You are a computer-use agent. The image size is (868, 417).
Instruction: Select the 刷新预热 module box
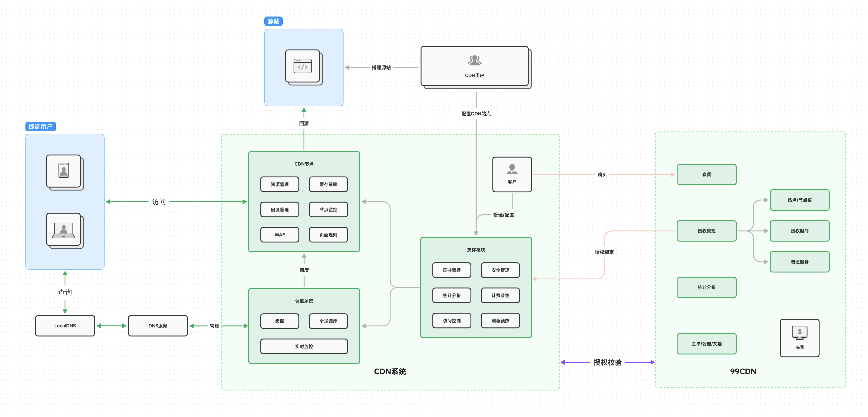pos(500,321)
